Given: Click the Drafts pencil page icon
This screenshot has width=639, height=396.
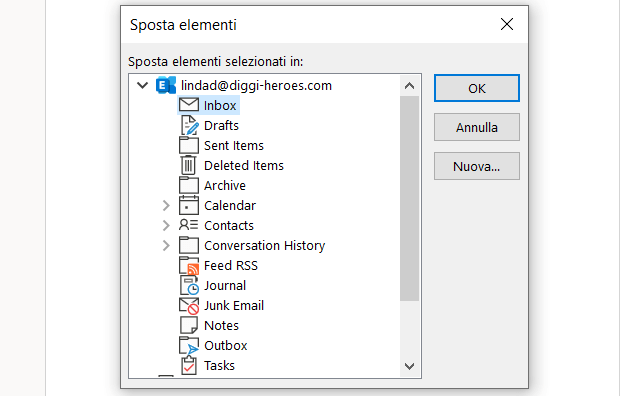Looking at the screenshot, I should [x=189, y=125].
